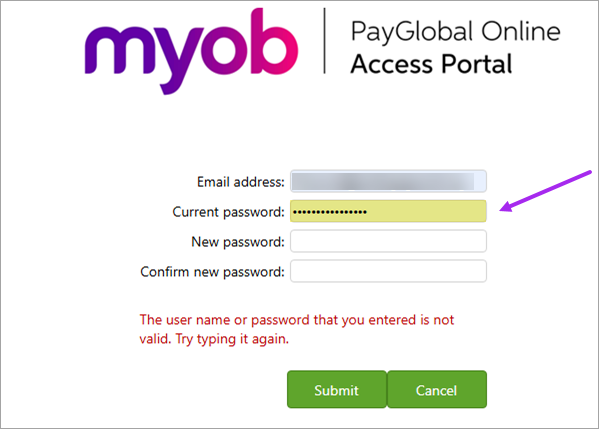Click the purple arrow annotation

546,191
